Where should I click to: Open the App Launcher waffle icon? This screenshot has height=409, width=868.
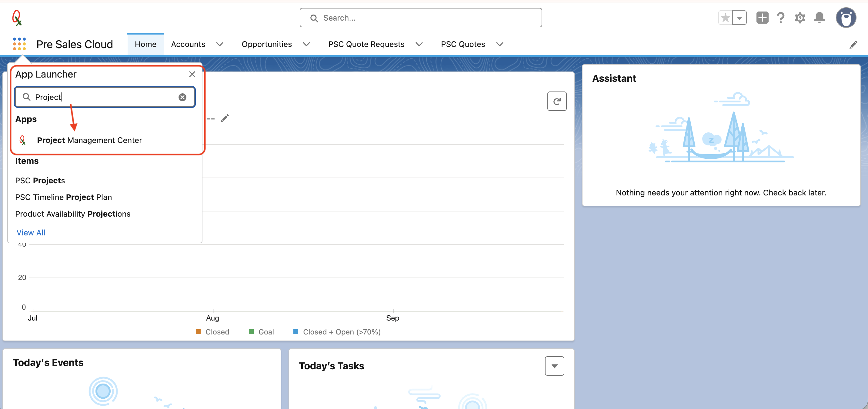tap(19, 44)
